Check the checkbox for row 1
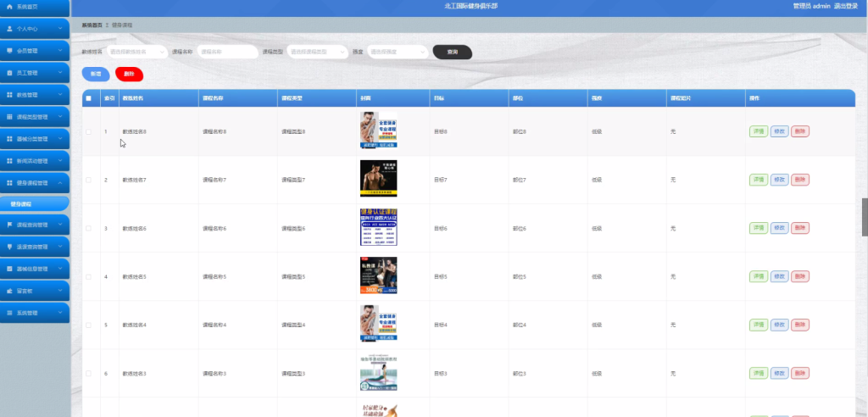This screenshot has height=417, width=868. point(88,132)
